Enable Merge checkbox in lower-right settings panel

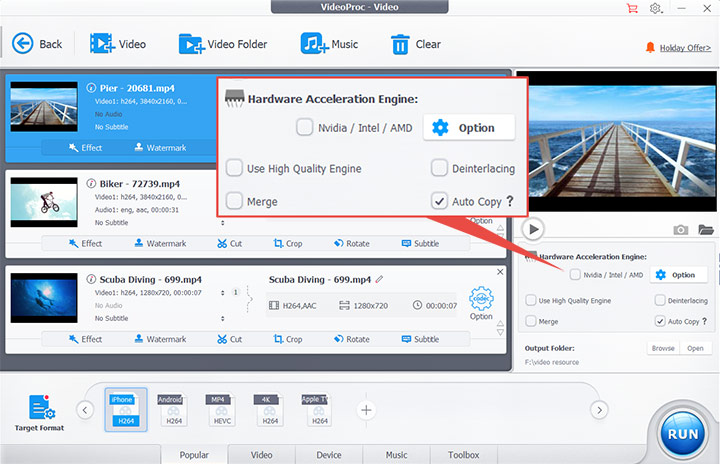pos(531,322)
